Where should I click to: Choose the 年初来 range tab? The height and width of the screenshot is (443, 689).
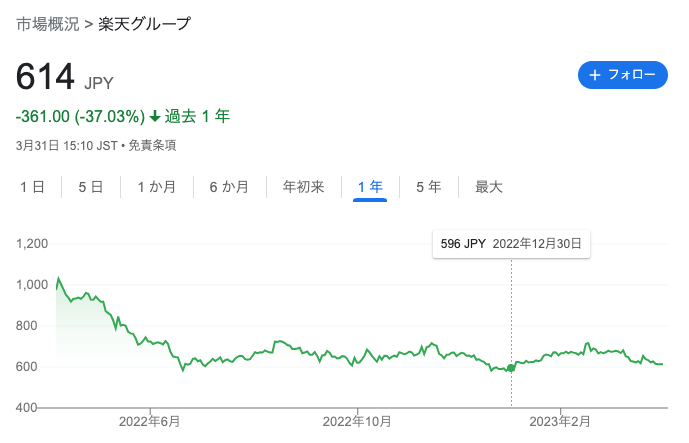[303, 187]
